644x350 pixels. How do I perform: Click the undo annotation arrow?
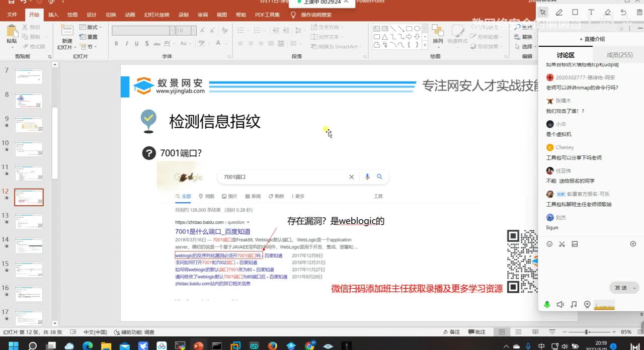(x=623, y=12)
